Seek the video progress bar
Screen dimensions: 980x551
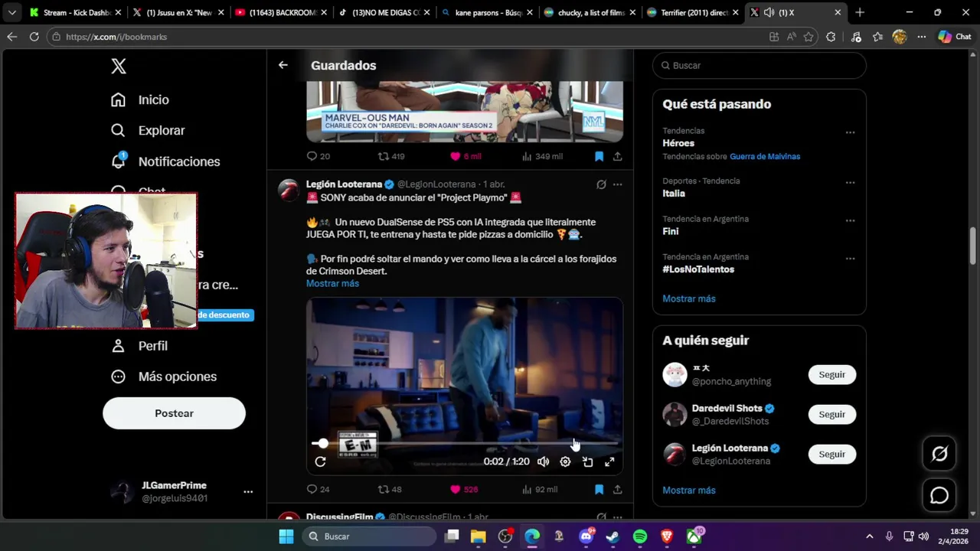point(465,443)
